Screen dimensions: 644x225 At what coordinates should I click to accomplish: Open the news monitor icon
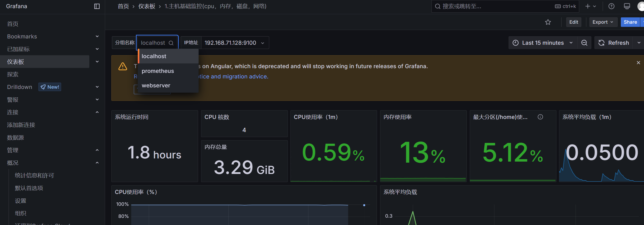click(x=627, y=6)
